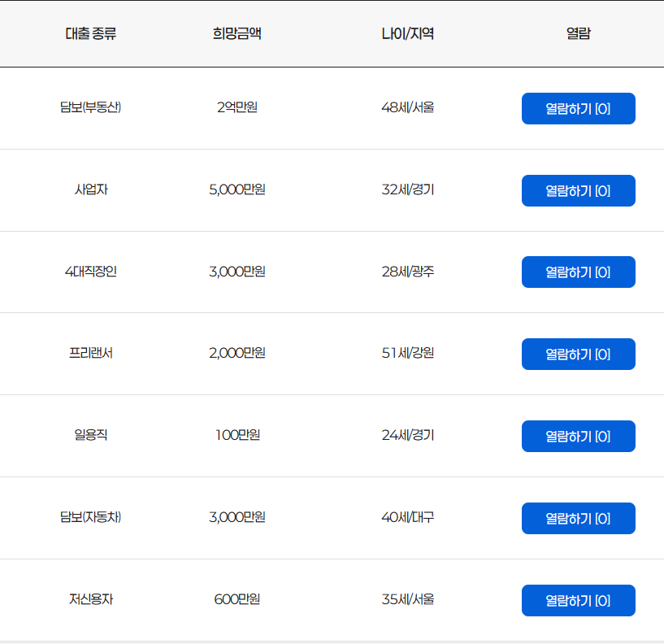This screenshot has width=664, height=644.
Task: Select the 담보(부동산) loan type cell
Action: (91, 107)
